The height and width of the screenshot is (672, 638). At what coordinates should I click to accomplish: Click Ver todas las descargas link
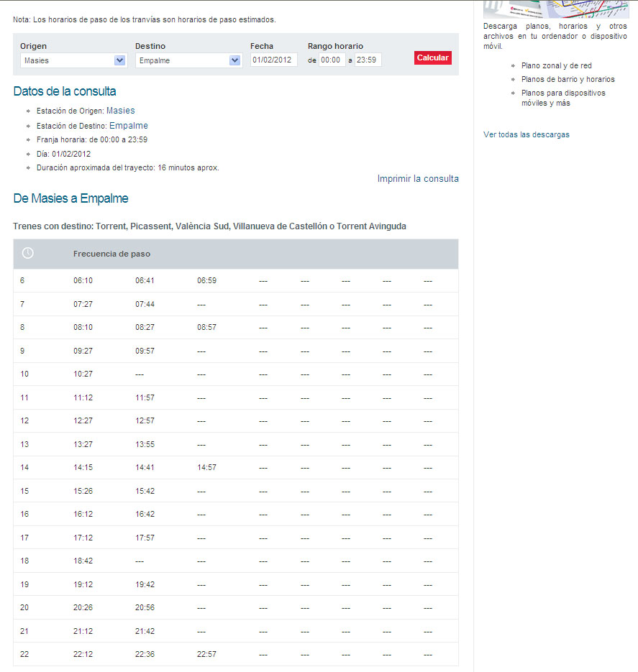526,134
